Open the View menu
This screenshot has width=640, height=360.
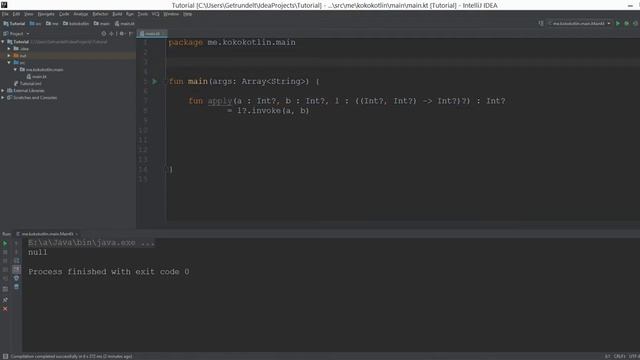coord(29,14)
